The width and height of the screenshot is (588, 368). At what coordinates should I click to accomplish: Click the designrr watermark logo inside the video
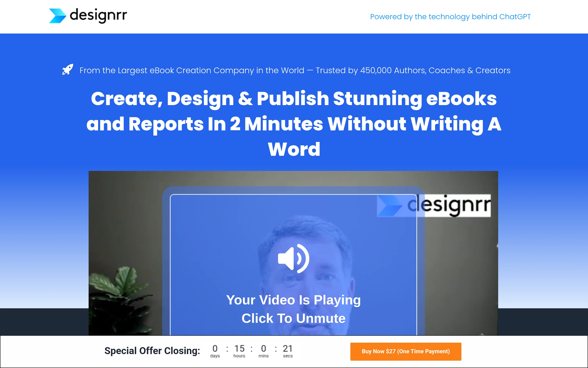[434, 205]
